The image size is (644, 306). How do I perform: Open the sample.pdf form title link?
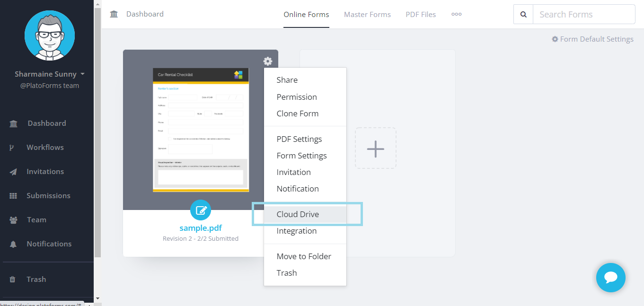click(201, 228)
